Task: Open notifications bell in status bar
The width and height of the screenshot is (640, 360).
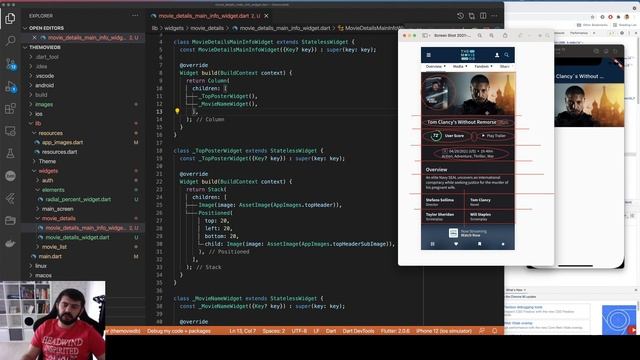Action: pos(495,331)
